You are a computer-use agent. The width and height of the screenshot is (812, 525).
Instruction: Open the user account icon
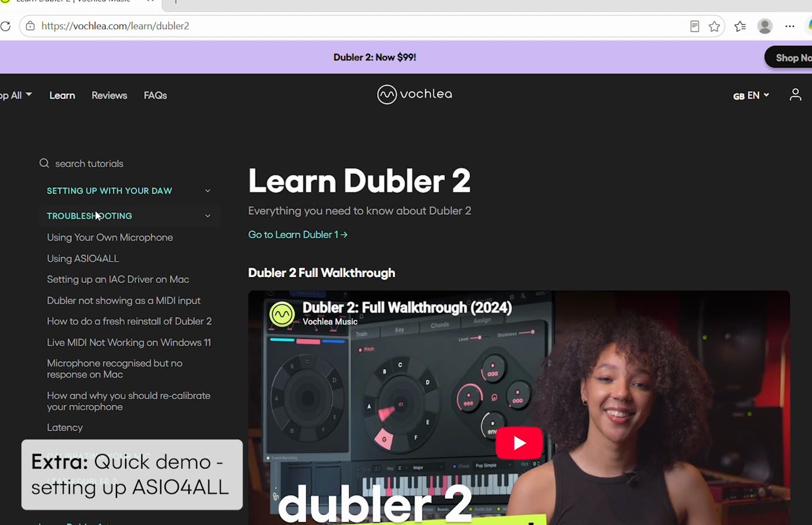coord(795,94)
